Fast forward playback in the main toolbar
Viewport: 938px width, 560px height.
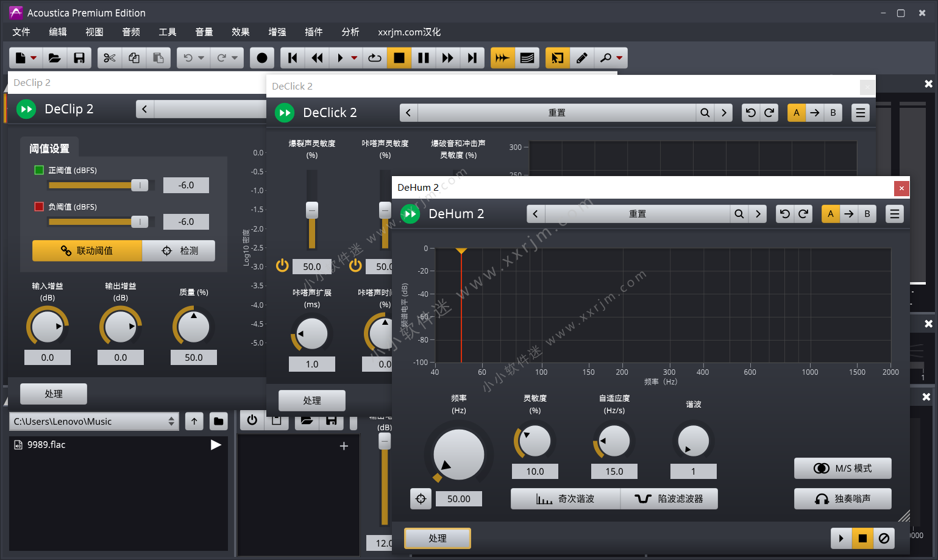click(448, 58)
